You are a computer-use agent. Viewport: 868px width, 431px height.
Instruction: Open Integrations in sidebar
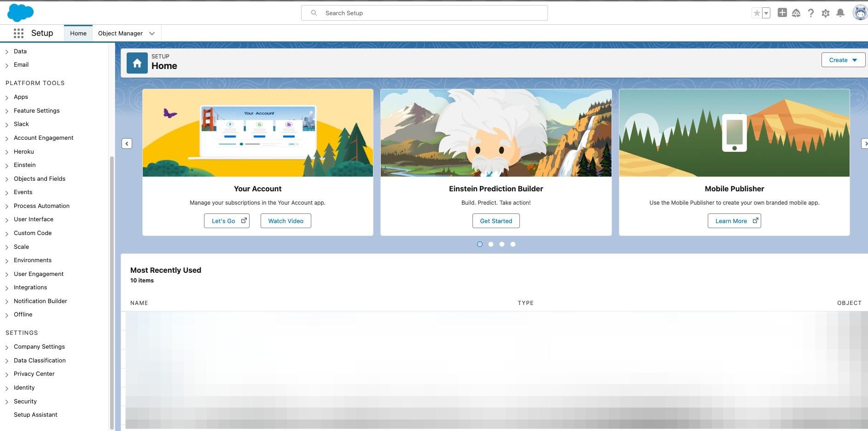point(30,287)
